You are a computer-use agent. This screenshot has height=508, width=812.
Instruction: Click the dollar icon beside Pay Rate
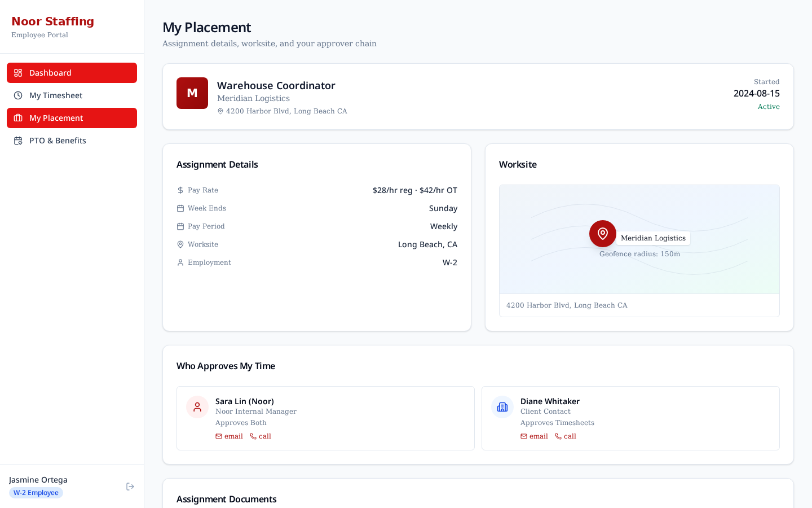point(180,190)
